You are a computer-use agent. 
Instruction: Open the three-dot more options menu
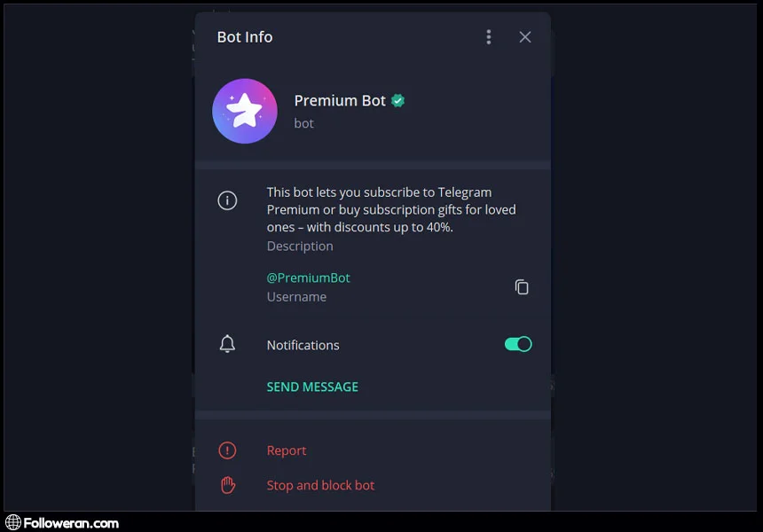488,37
